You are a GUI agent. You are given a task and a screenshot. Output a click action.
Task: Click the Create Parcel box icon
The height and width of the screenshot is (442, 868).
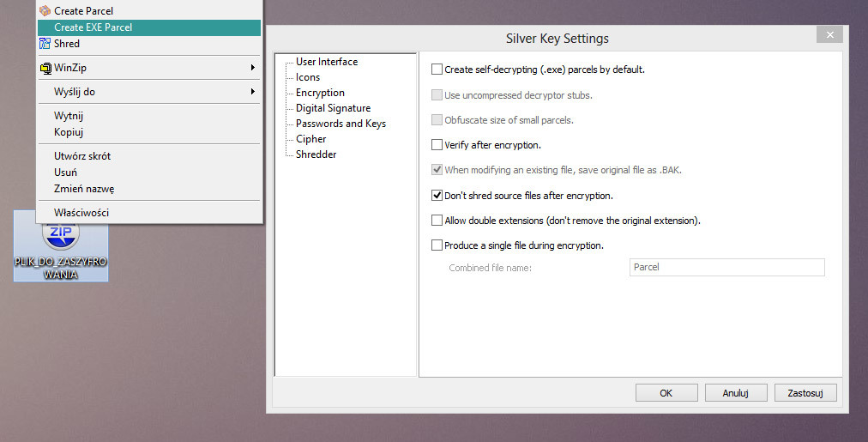(45, 10)
